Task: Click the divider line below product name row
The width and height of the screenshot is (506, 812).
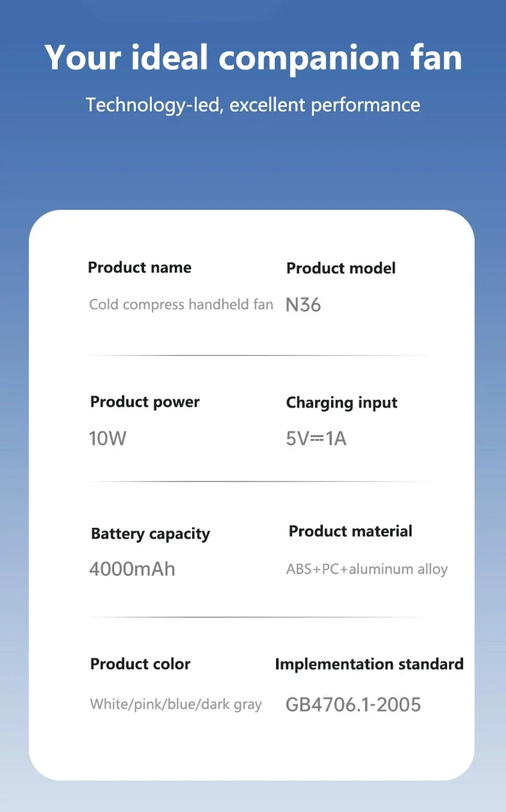Action: (259, 355)
